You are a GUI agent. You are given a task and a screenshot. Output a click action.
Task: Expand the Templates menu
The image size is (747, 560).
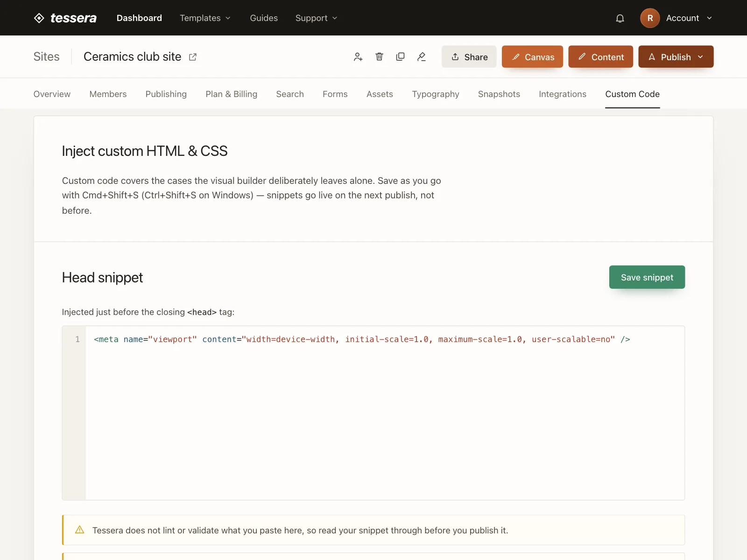(x=205, y=18)
